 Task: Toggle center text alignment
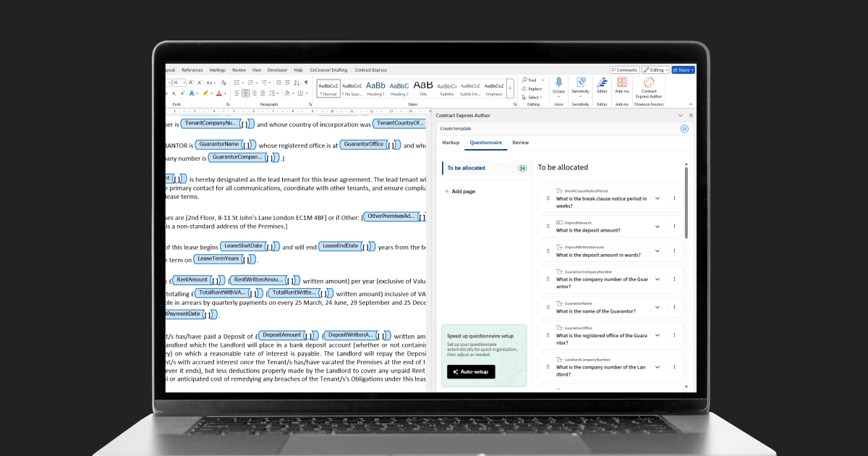pyautogui.click(x=246, y=93)
